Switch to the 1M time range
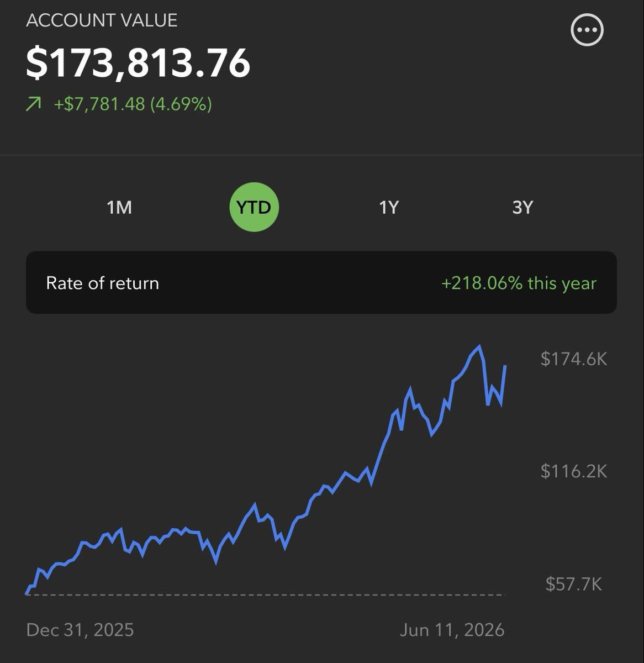The image size is (644, 663). point(119,207)
